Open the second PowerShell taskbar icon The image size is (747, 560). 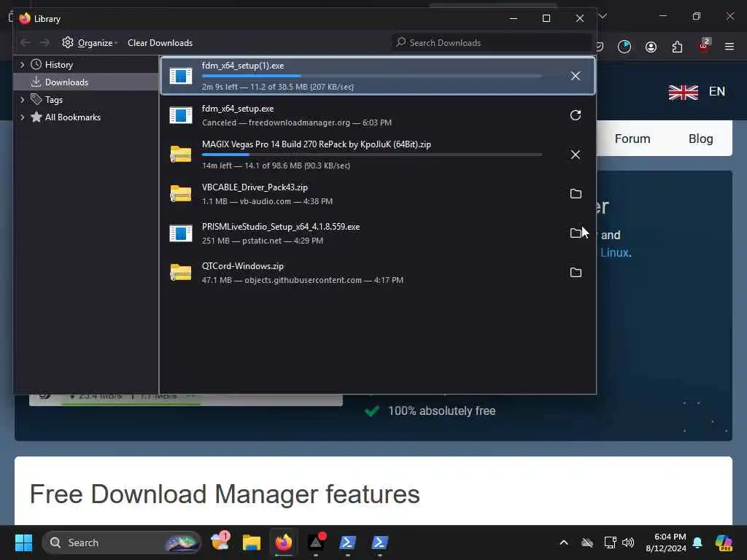click(379, 542)
